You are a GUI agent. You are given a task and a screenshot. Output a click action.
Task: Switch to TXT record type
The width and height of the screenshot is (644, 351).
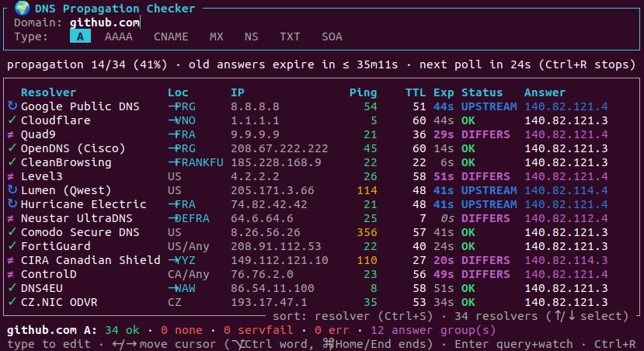click(290, 36)
